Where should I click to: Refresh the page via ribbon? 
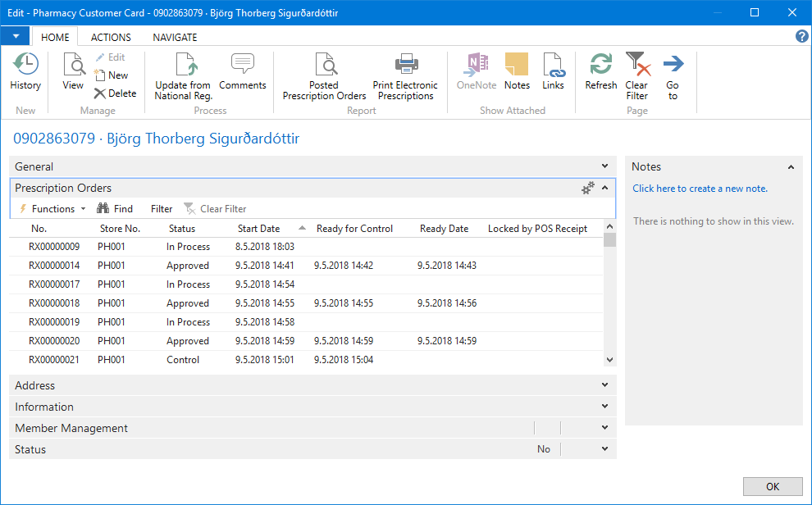click(600, 72)
